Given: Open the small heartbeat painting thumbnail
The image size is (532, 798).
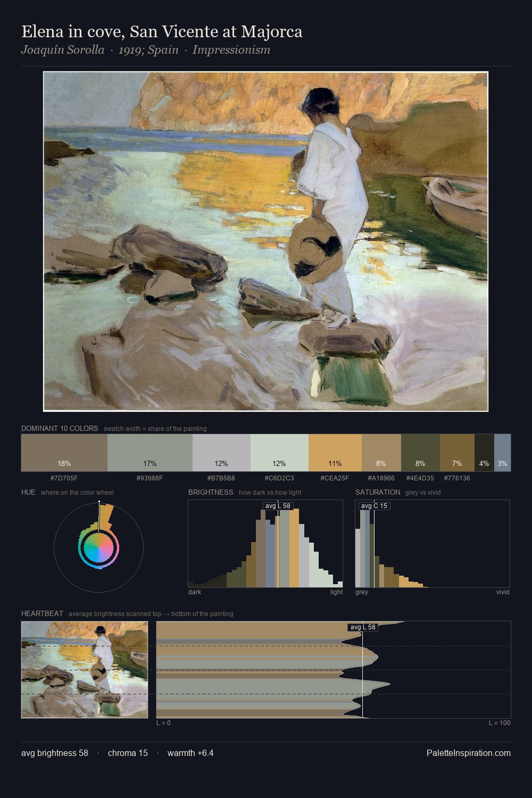Looking at the screenshot, I should (85, 670).
